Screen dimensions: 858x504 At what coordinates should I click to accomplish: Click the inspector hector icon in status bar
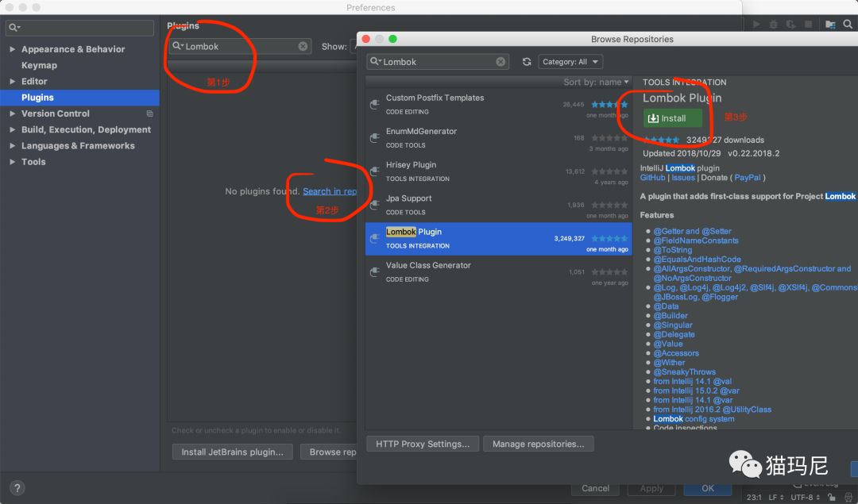[x=848, y=497]
